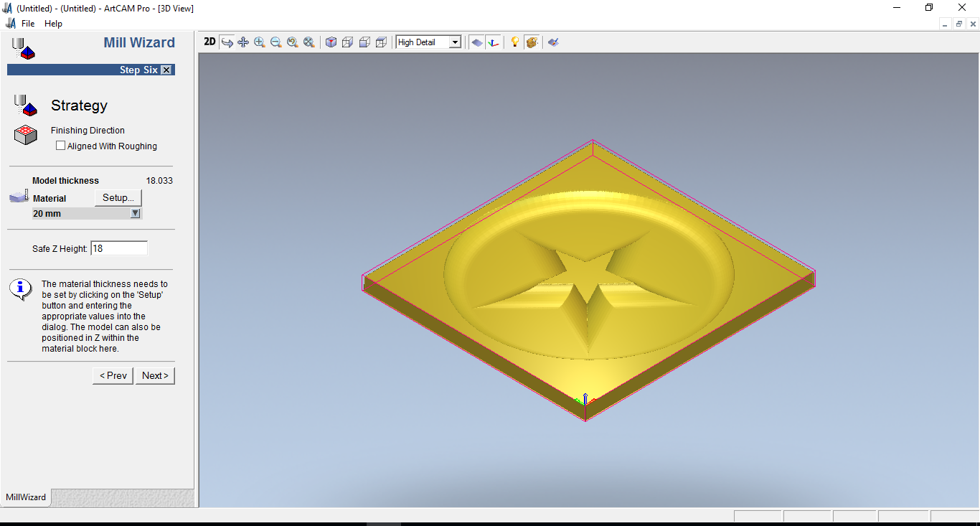The image size is (980, 526).
Task: Click the model thickness value 18.033
Action: click(x=159, y=181)
